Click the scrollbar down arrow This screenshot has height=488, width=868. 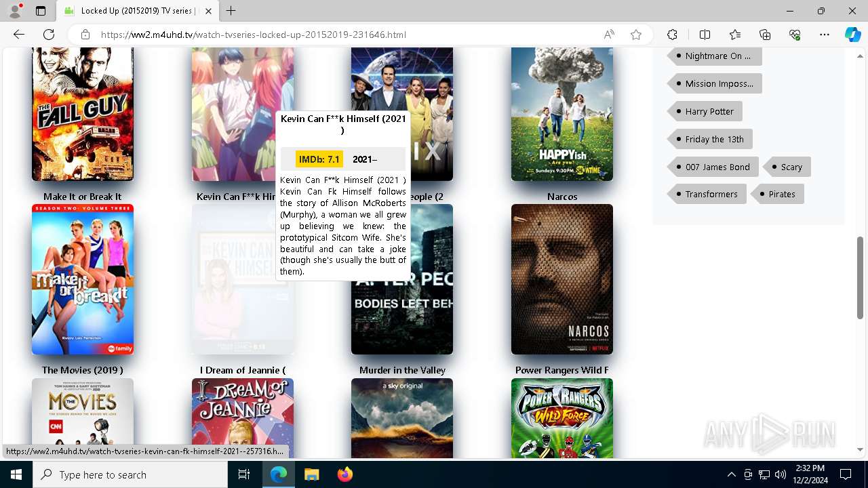click(861, 449)
